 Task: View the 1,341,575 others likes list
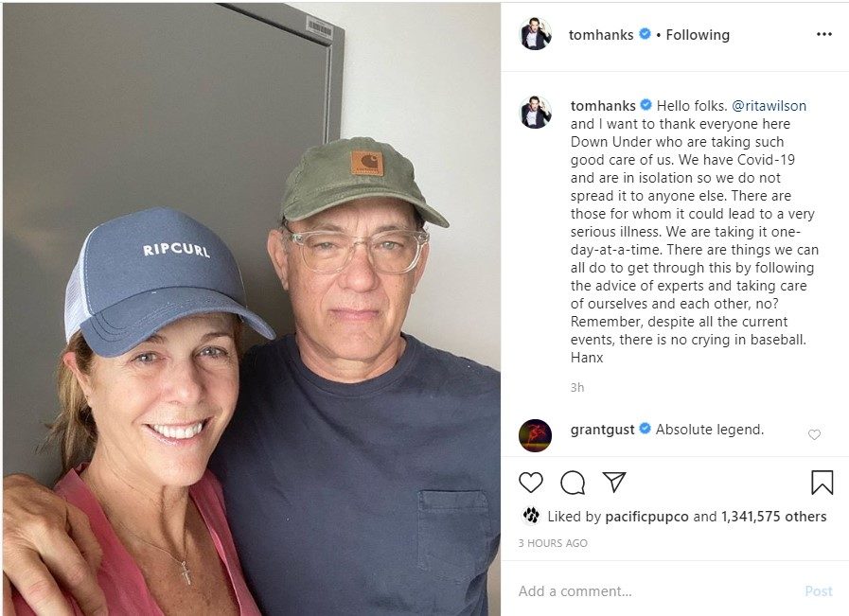tap(773, 517)
